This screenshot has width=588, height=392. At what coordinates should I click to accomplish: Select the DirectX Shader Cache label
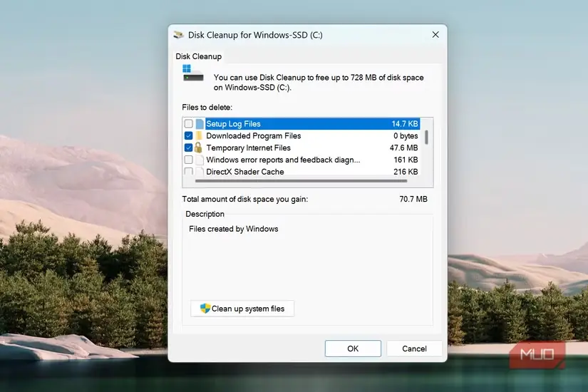(x=245, y=172)
